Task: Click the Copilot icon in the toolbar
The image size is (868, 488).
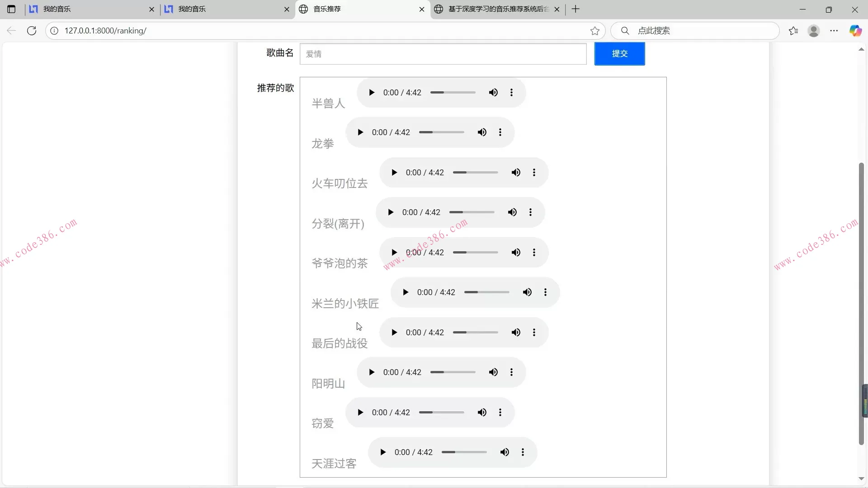Action: 856,31
